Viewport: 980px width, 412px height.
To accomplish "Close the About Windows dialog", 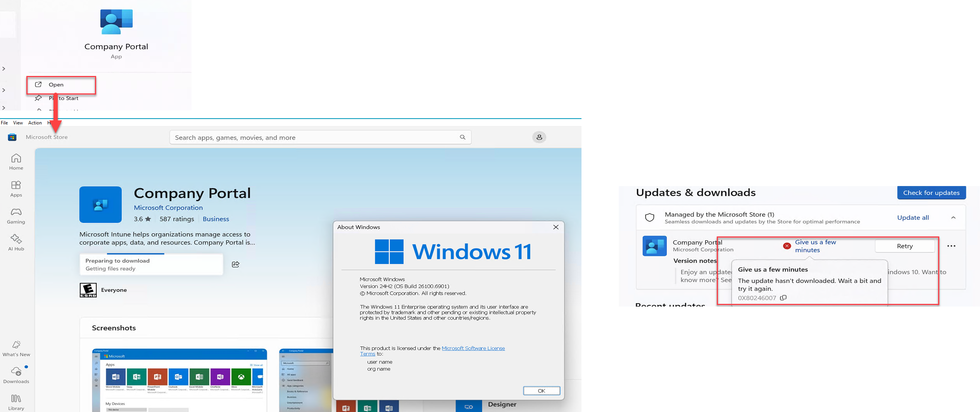I will 556,227.
